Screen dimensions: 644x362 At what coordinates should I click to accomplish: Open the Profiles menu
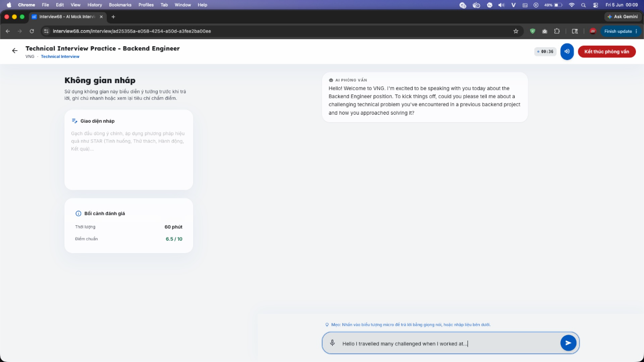(146, 5)
